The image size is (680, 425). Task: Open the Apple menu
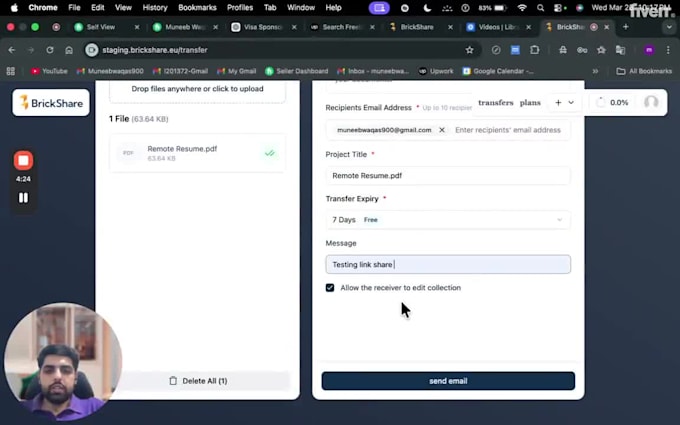pyautogui.click(x=14, y=7)
